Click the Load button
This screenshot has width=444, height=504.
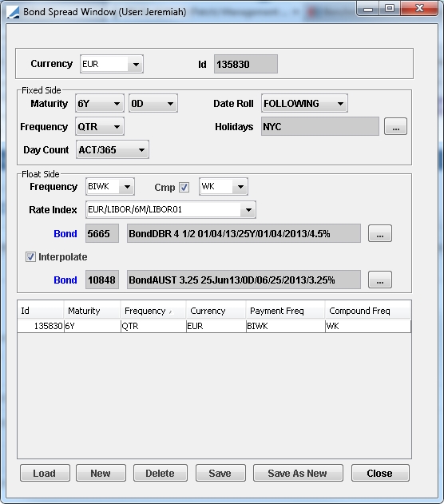click(45, 473)
